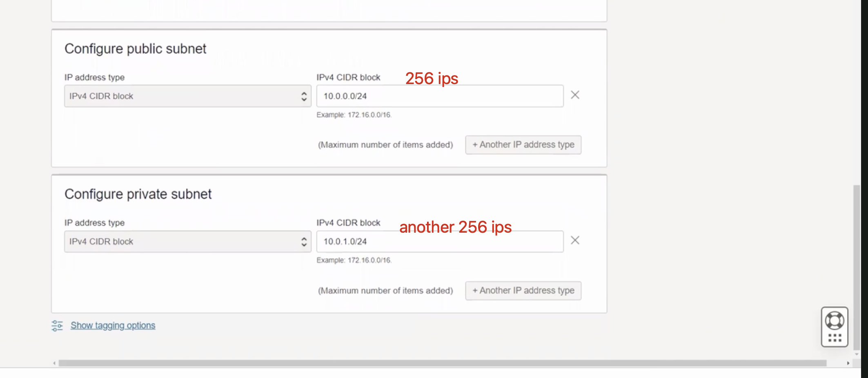This screenshot has width=868, height=378.
Task: Click the horizontal scrollbar left arrow
Action: 54,363
